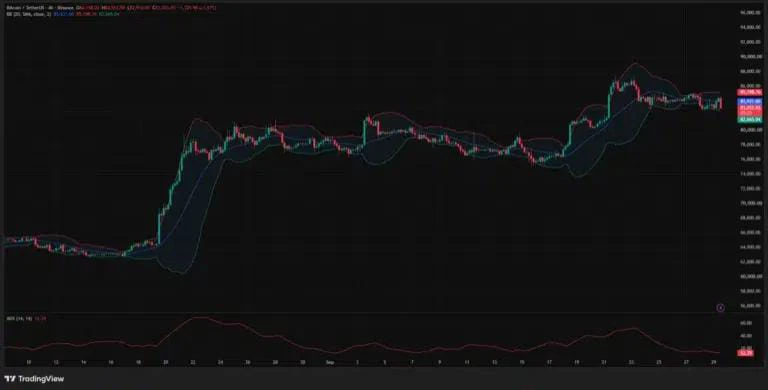Image resolution: width=768 pixels, height=390 pixels.
Task: Click the green lower band price label
Action: point(749,119)
